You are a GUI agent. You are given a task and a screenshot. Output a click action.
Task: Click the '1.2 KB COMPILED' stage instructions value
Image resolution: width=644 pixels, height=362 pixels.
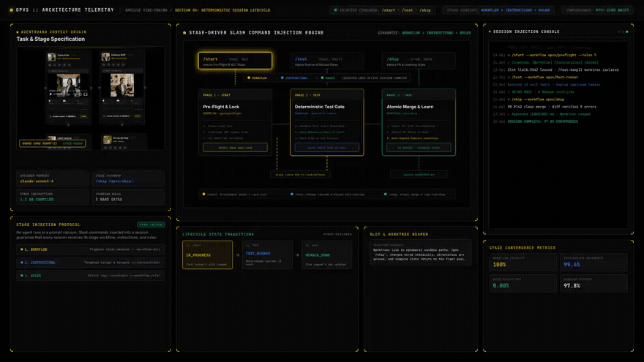click(x=37, y=200)
